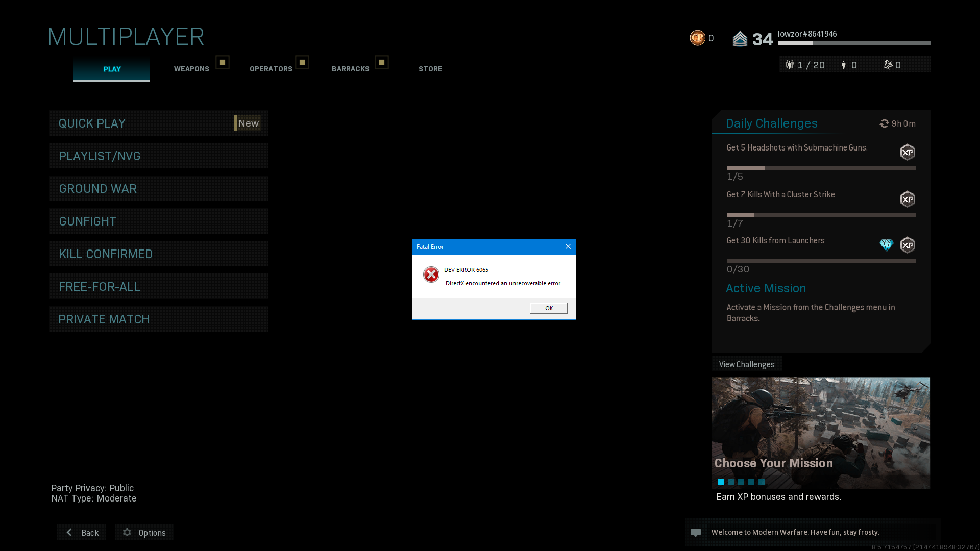Open the party members icon showing 1 / 20
Viewport: 980px width, 551px height.
[790, 65]
